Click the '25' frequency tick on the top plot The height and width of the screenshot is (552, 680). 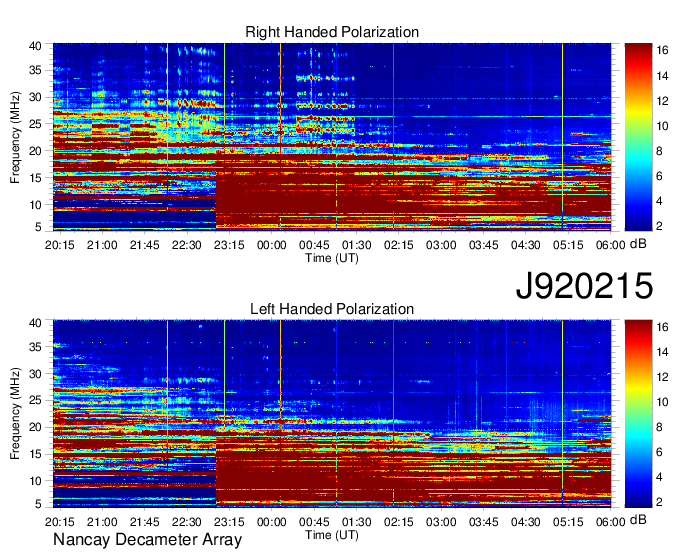[x=36, y=124]
